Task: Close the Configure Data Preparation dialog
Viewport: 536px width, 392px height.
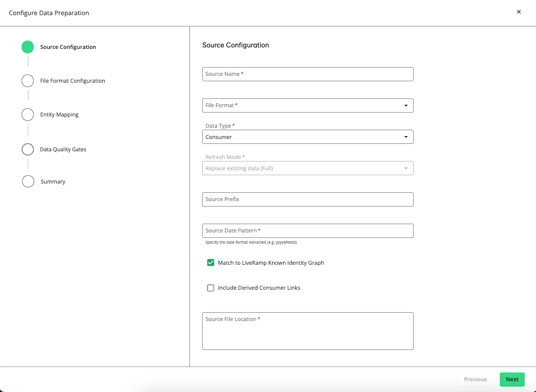Action: [518, 12]
